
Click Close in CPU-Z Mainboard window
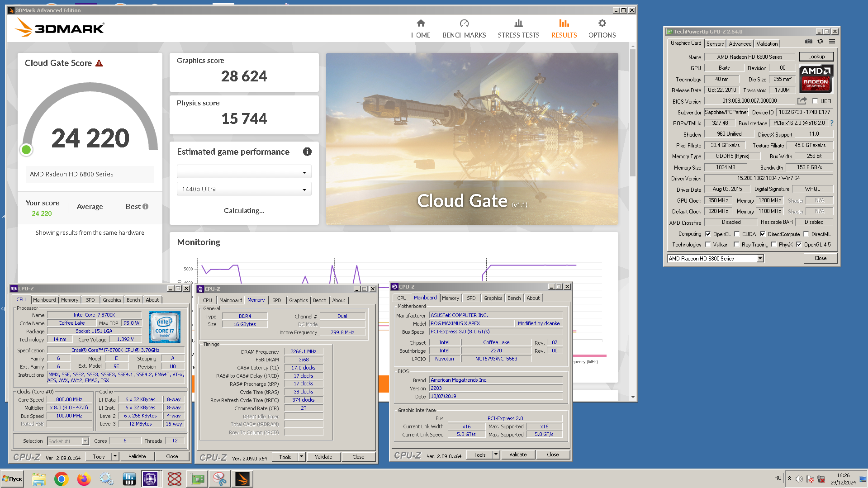pos(553,455)
